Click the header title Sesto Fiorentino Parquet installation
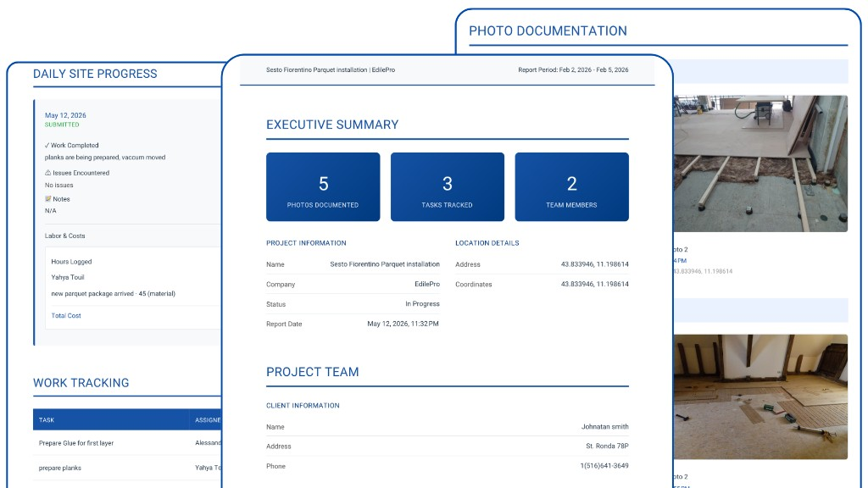 point(317,70)
